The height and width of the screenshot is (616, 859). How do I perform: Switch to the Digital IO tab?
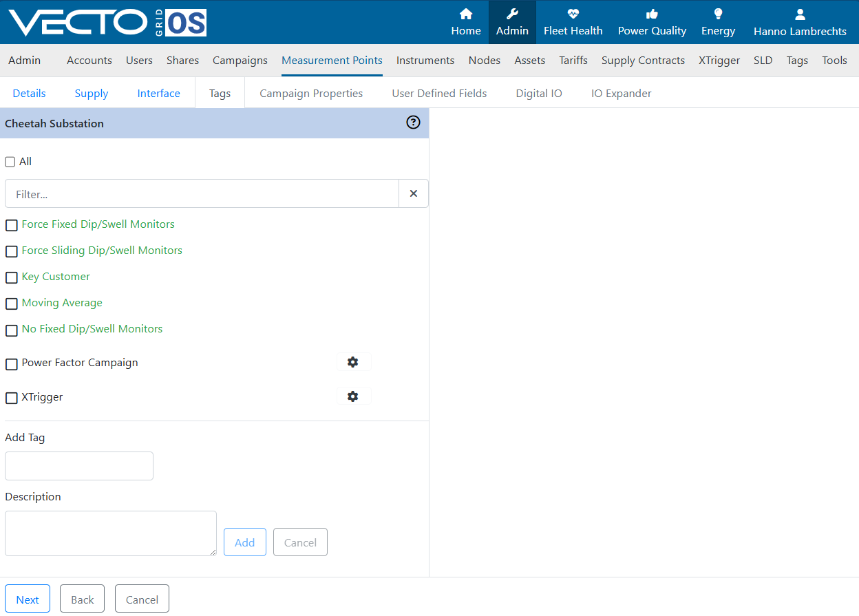point(539,93)
